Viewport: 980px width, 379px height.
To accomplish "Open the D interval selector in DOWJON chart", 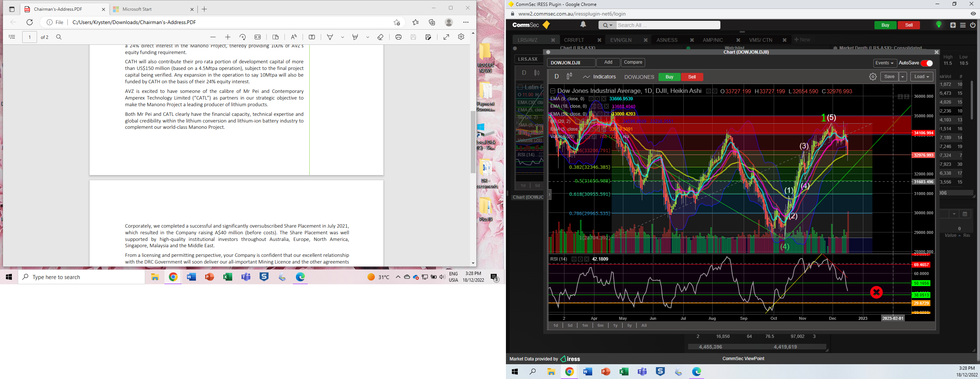I will [x=557, y=76].
